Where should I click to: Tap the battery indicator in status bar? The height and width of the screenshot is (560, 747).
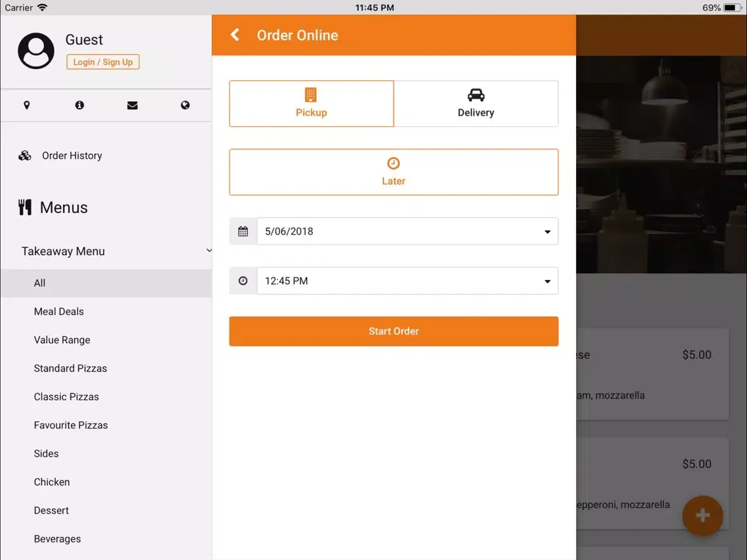[x=731, y=8]
